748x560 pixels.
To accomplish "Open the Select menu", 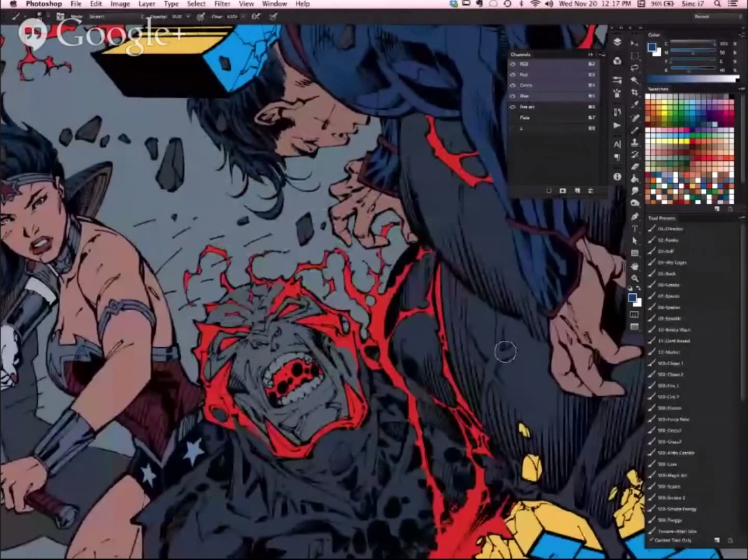I will pyautogui.click(x=196, y=4).
